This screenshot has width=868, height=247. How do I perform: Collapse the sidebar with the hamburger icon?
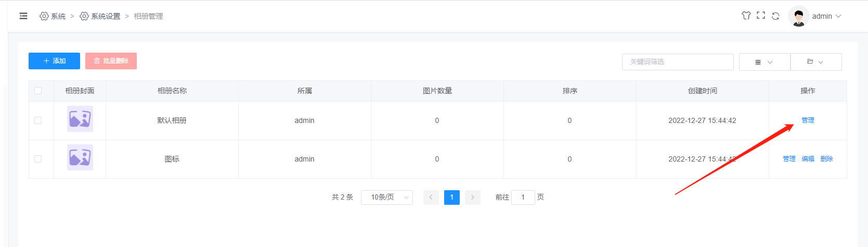[23, 16]
